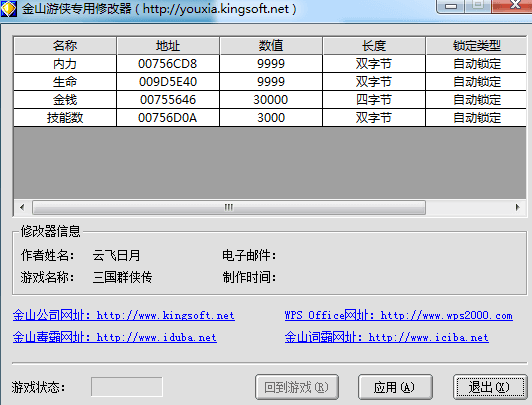Image resolution: width=532 pixels, height=405 pixels.
Task: Click the 9999 value for 内力
Action: [271, 64]
